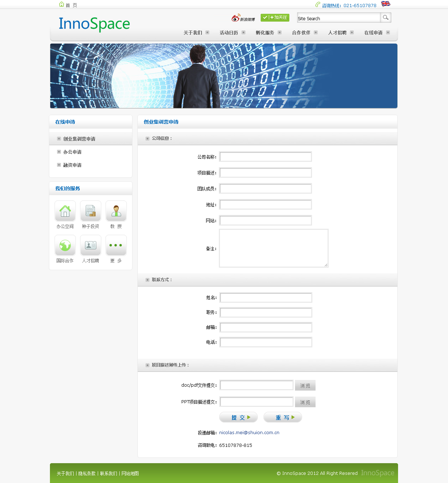Expand the 关于我们 navigation menu
448x483 pixels.
pos(196,33)
